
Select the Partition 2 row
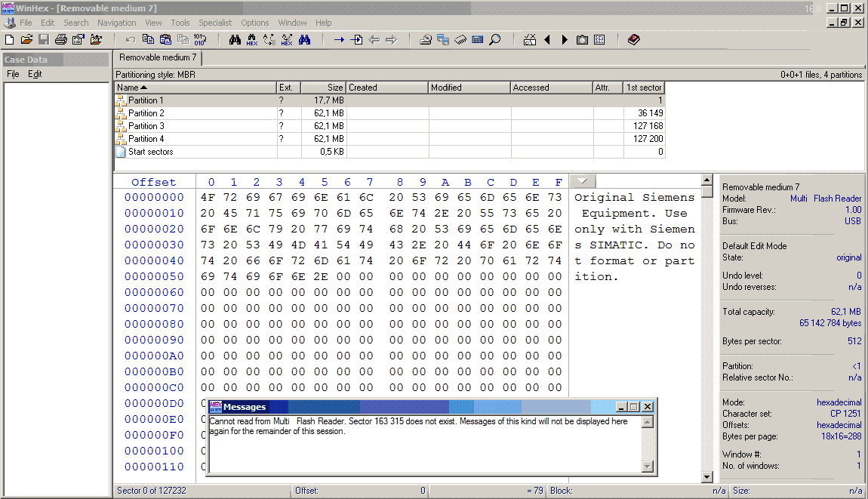[x=389, y=113]
